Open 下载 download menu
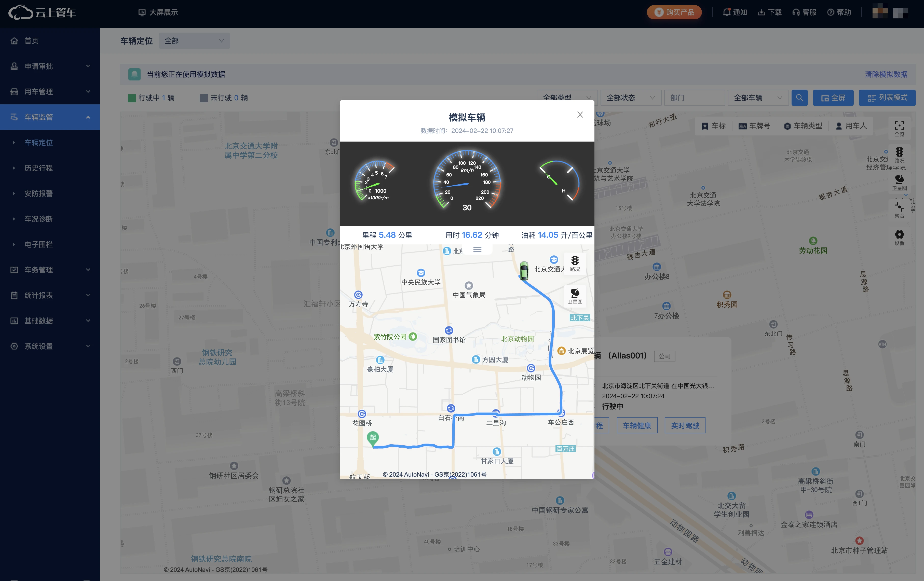The height and width of the screenshot is (581, 924). pyautogui.click(x=769, y=12)
